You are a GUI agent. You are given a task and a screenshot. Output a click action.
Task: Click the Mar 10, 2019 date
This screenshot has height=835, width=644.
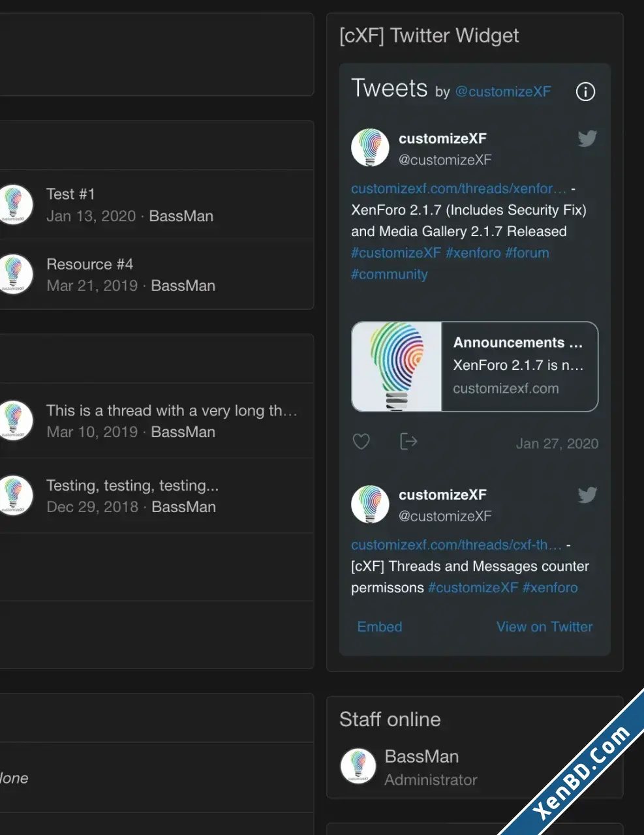(92, 432)
